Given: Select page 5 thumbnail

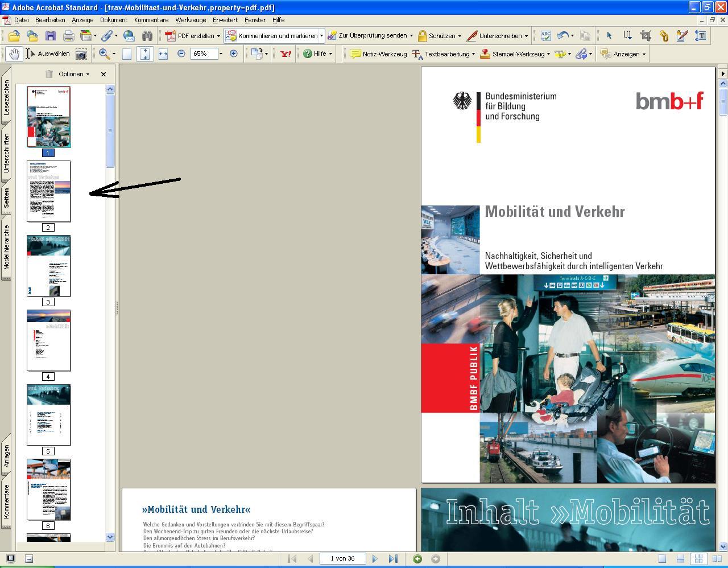Looking at the screenshot, I should point(49,415).
